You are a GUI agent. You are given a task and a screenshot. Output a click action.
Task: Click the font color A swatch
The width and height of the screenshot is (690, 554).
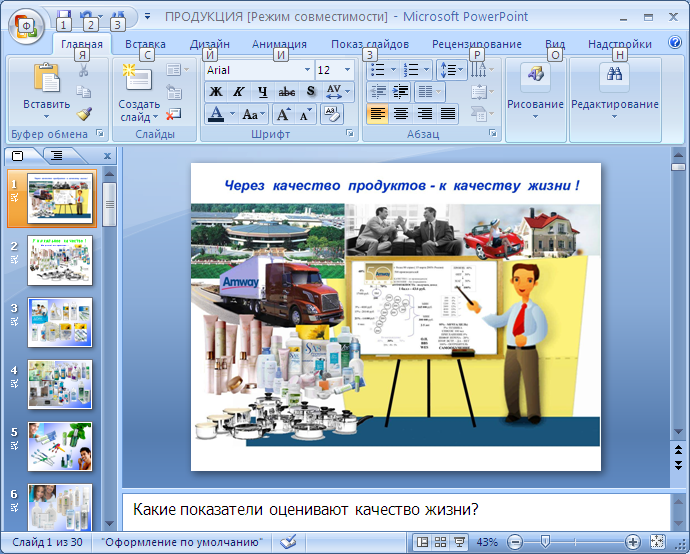pos(216,114)
